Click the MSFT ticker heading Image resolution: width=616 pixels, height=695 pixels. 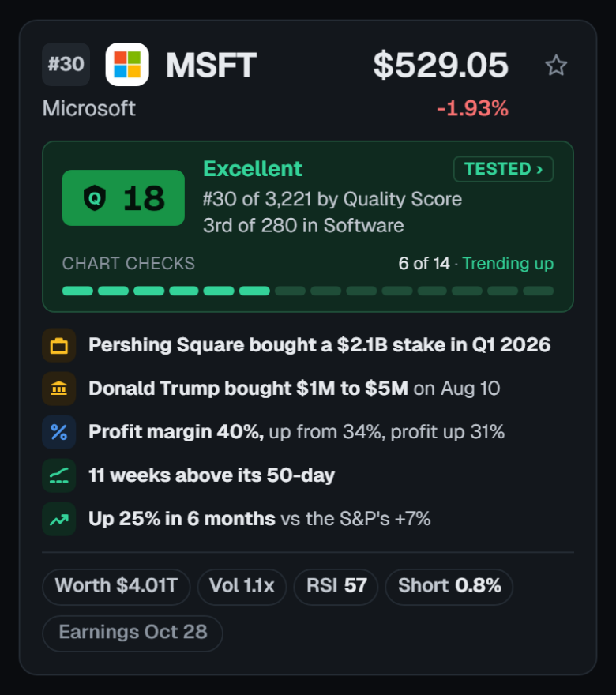tap(211, 65)
